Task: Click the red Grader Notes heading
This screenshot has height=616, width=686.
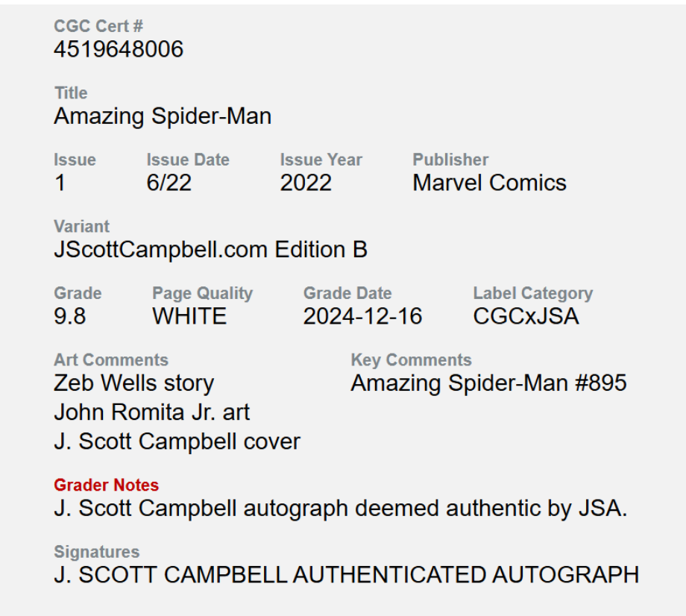Action: (x=106, y=485)
